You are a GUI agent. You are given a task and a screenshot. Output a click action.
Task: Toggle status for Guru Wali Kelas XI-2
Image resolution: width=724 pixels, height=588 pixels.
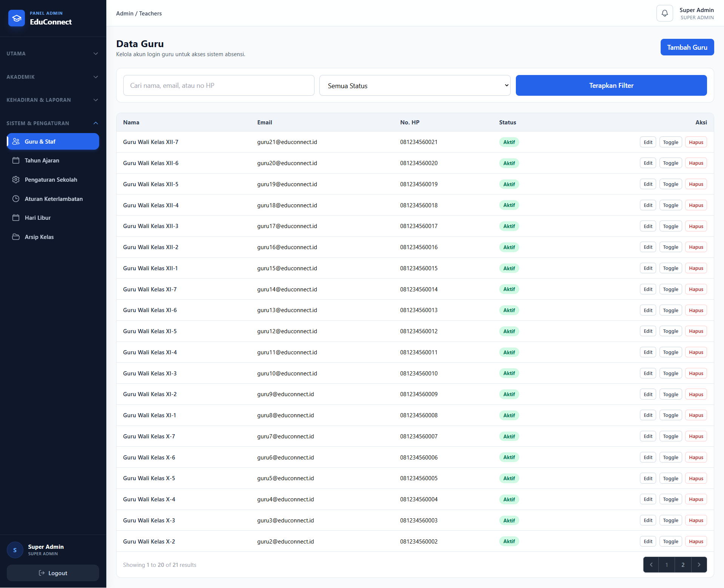coord(670,394)
